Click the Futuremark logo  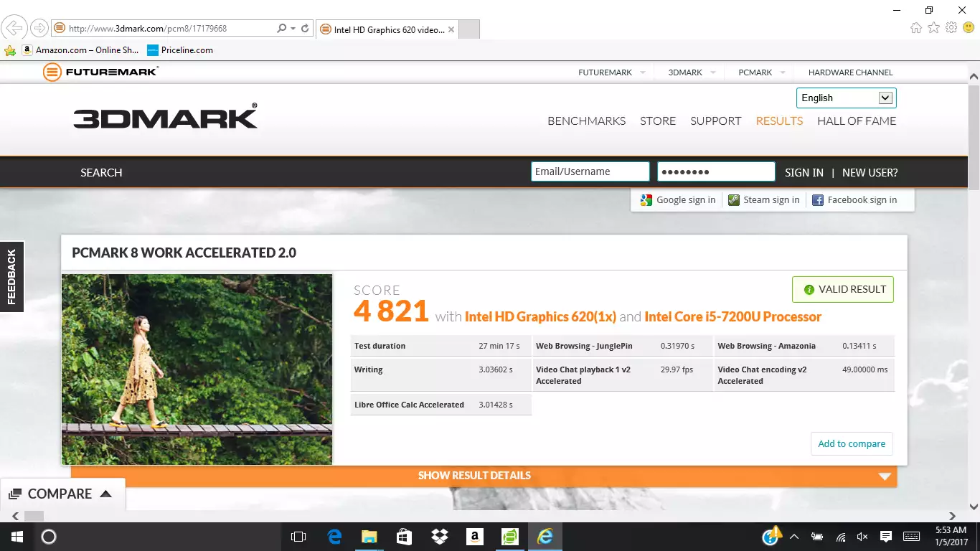(x=100, y=72)
